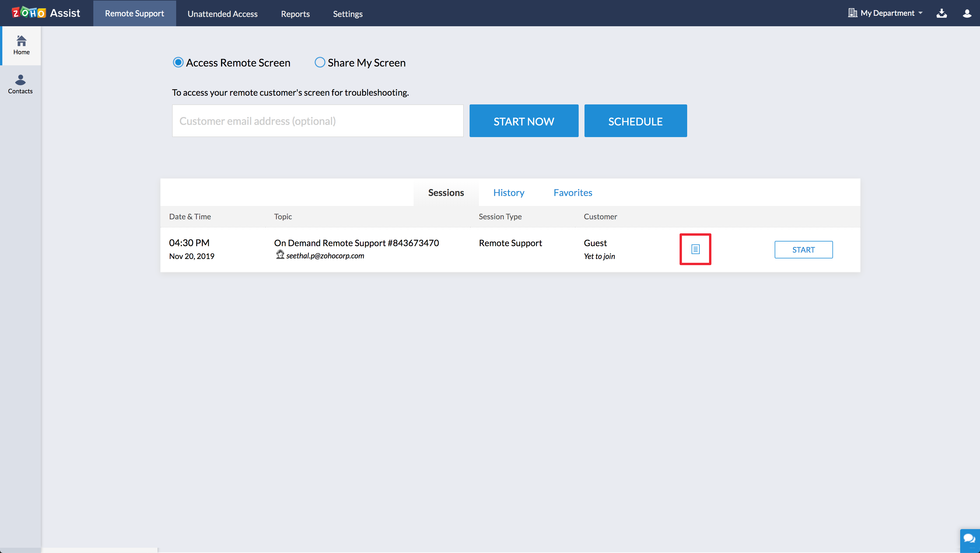Click the download agent icon
The width and height of the screenshot is (980, 553).
(x=941, y=13)
